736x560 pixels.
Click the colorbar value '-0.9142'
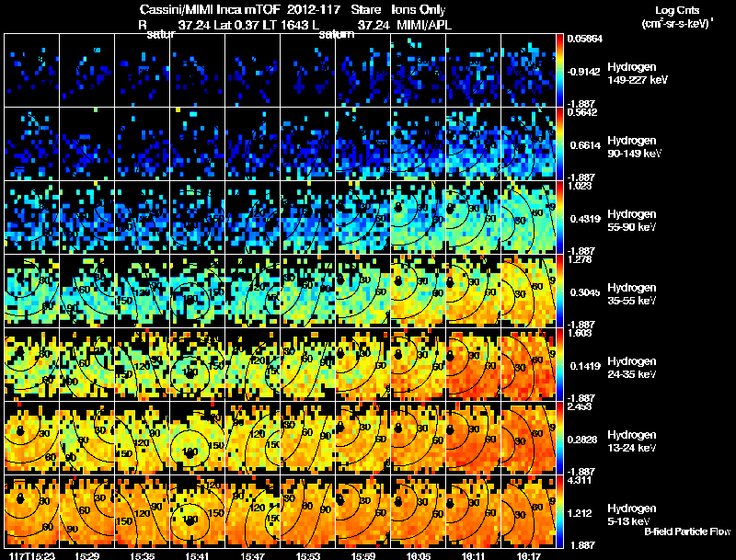click(583, 72)
